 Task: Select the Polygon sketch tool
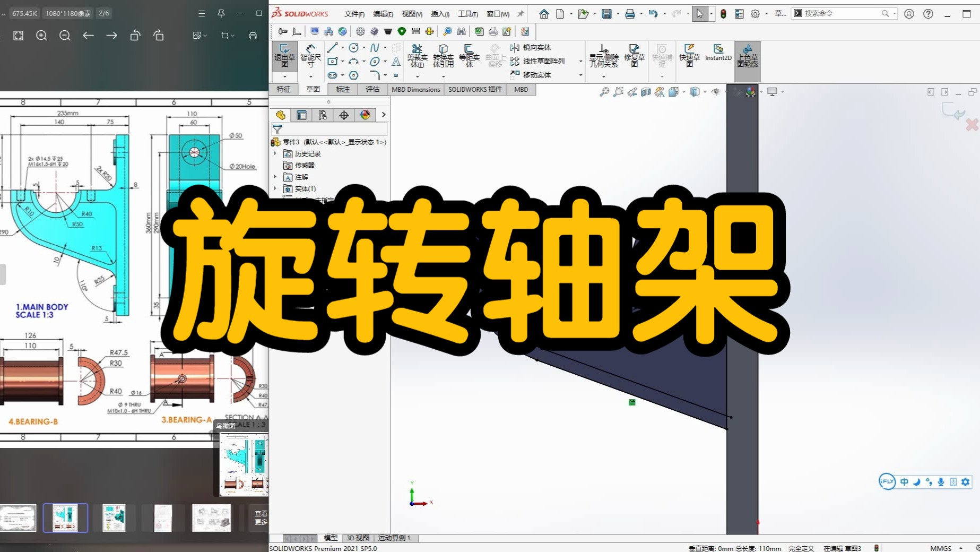coord(353,75)
